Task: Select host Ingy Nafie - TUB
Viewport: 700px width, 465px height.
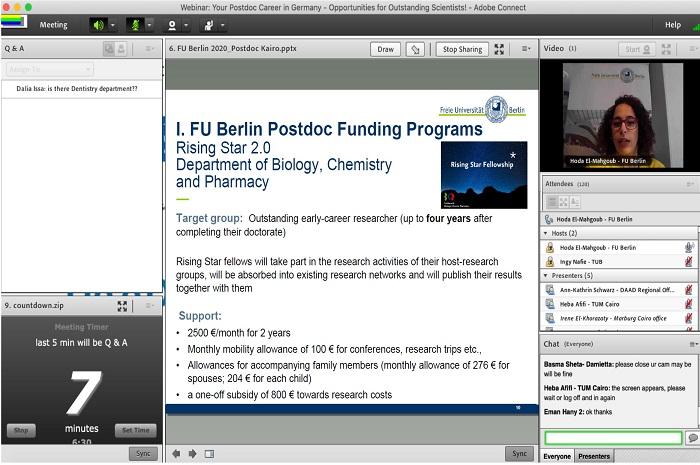Action: pos(618,262)
